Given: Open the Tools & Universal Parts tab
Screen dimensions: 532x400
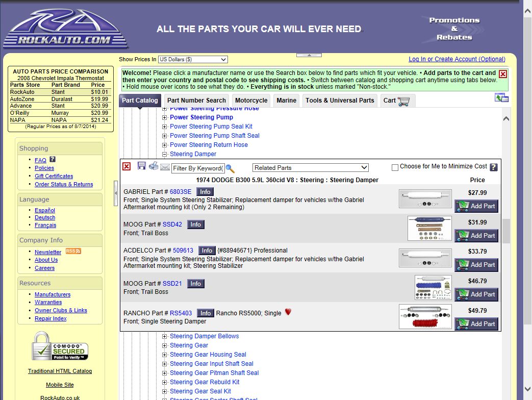Looking at the screenshot, I should pyautogui.click(x=340, y=101).
